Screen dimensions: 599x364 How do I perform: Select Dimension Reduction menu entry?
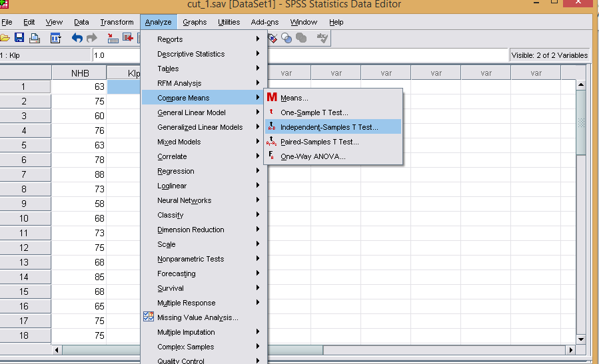204,230
